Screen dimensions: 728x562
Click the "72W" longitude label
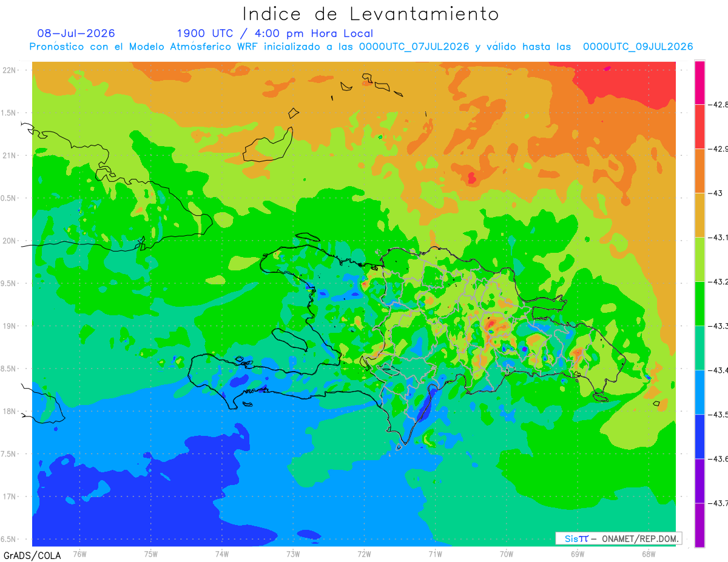364,553
